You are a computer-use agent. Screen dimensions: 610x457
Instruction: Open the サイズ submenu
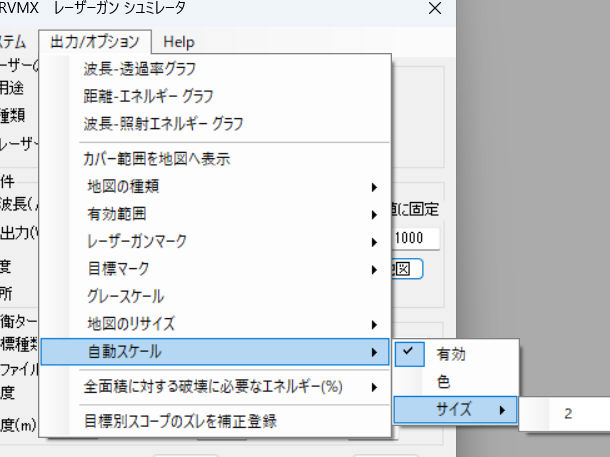pyautogui.click(x=455, y=409)
